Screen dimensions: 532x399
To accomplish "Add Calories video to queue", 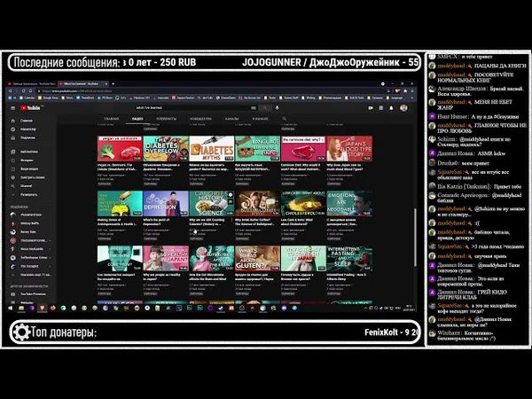I will [230, 201].
